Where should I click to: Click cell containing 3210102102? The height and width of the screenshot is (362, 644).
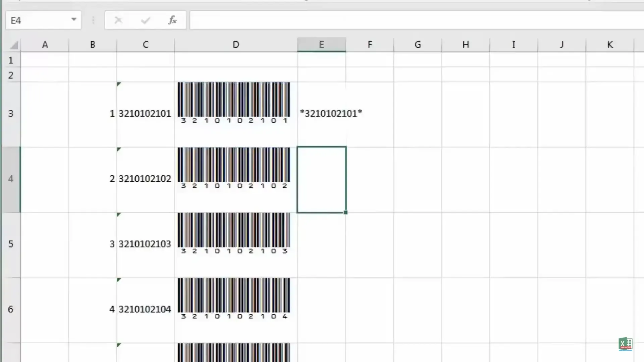pyautogui.click(x=146, y=179)
